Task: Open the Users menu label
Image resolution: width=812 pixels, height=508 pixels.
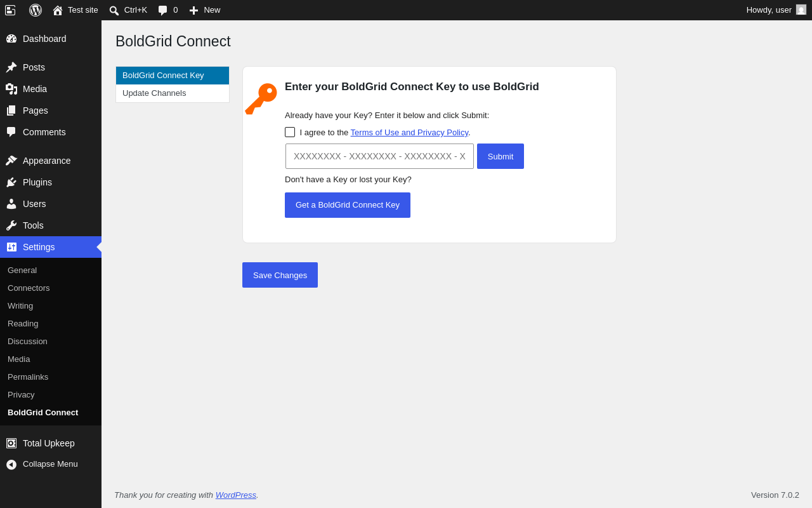Action: [x=34, y=204]
